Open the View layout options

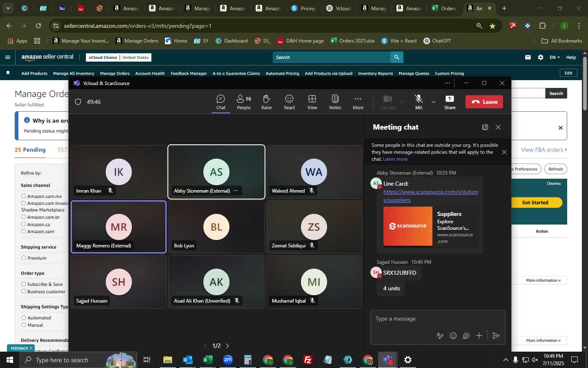tap(312, 102)
